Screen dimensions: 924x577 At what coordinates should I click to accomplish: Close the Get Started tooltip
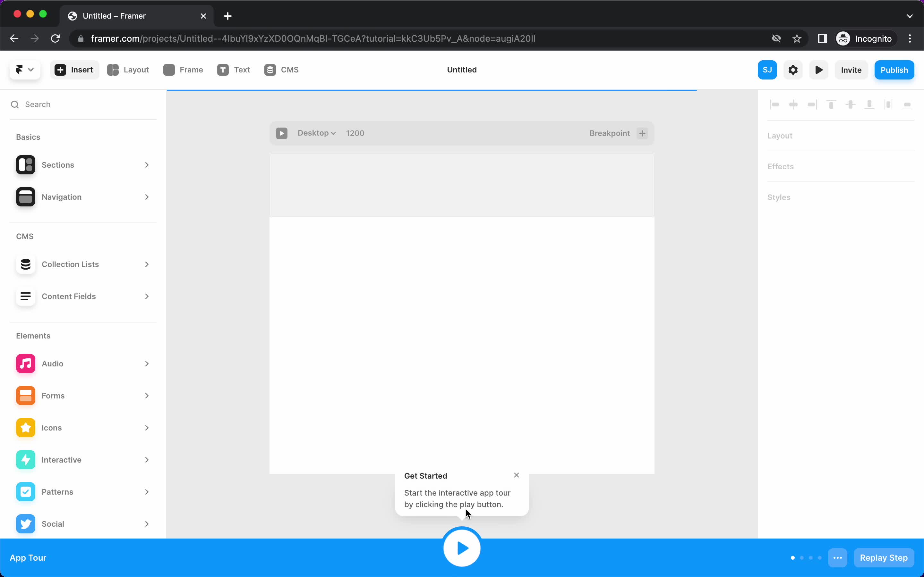click(516, 475)
